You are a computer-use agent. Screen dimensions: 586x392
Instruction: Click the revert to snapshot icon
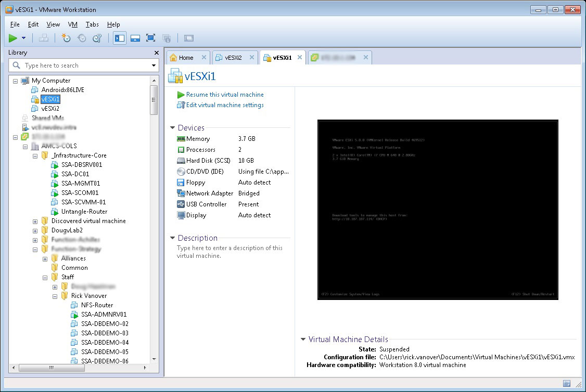click(82, 38)
